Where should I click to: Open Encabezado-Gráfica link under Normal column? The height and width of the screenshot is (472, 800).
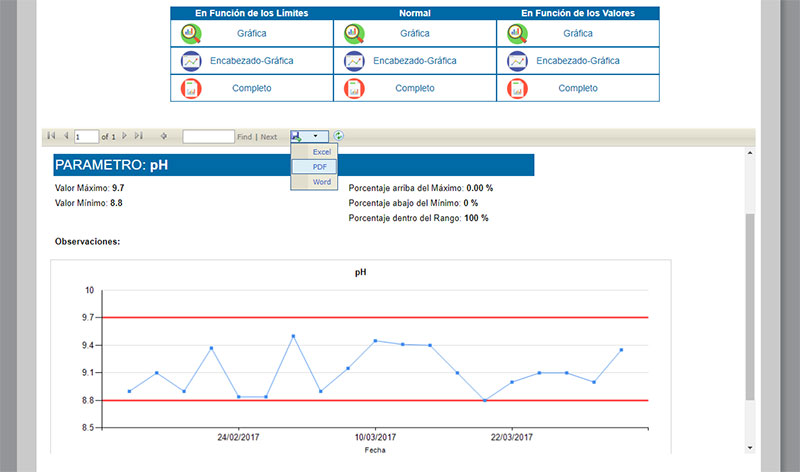click(x=415, y=61)
